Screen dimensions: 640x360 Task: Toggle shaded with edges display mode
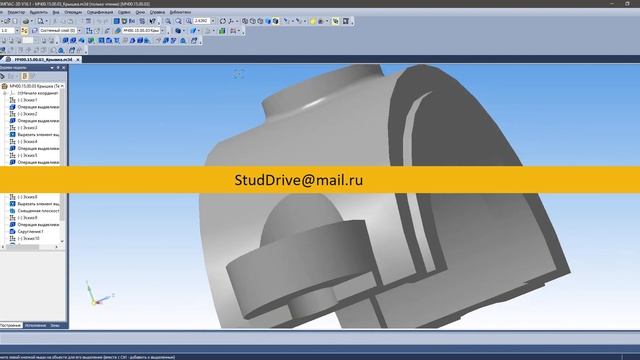(x=276, y=21)
